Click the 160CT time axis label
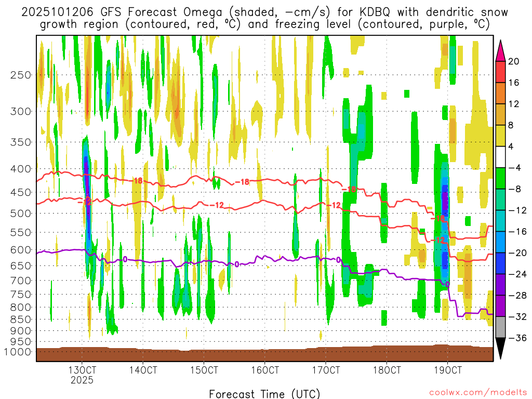Image resolution: width=532 pixels, height=399 pixels. point(265,370)
